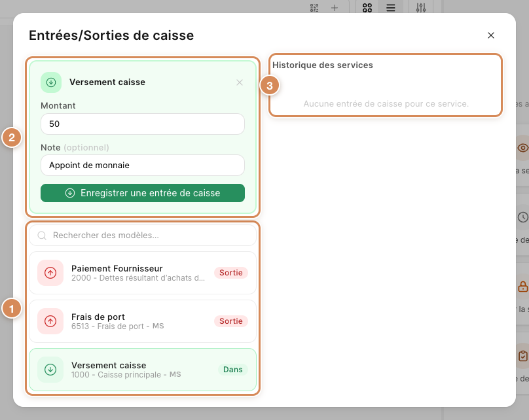The image size is (529, 420).
Task: Click the clock icon in the background panel
Action: click(523, 217)
